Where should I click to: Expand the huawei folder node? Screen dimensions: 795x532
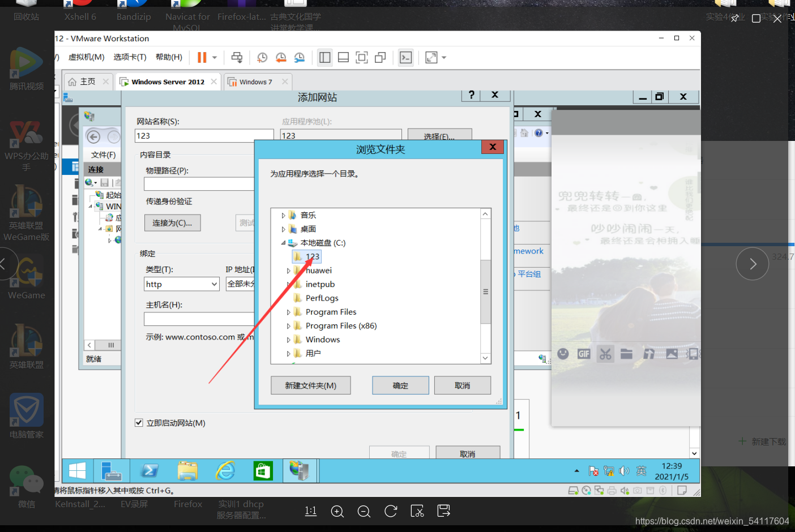pyautogui.click(x=288, y=271)
